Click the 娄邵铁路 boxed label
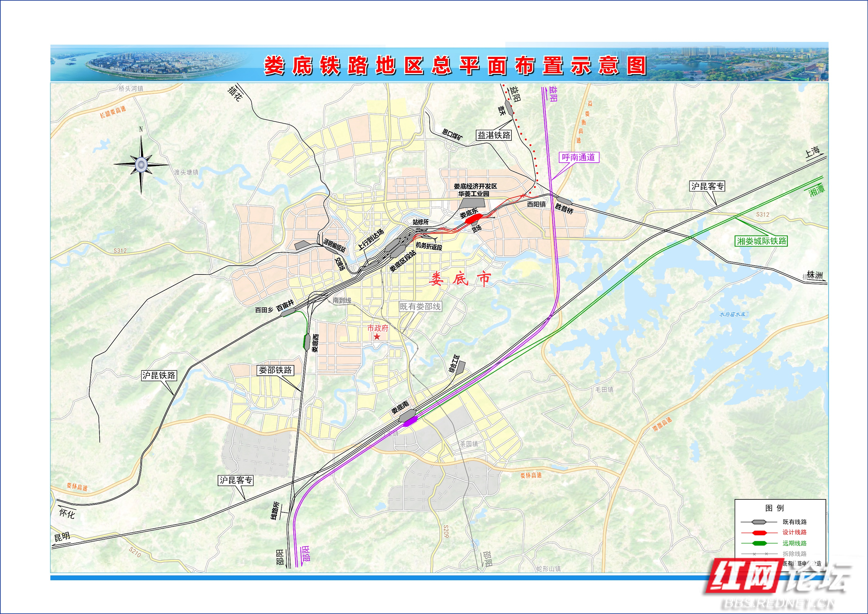The image size is (868, 614). tap(275, 370)
